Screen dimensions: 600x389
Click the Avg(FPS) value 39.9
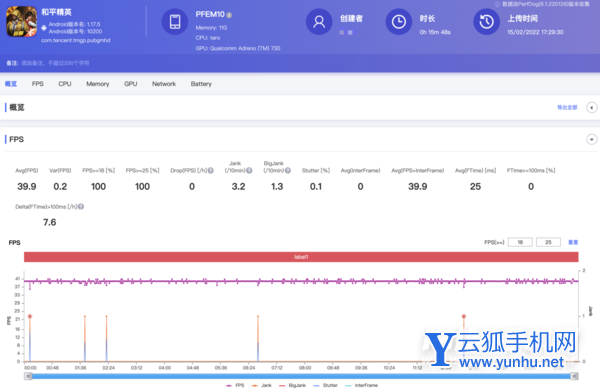(27, 187)
